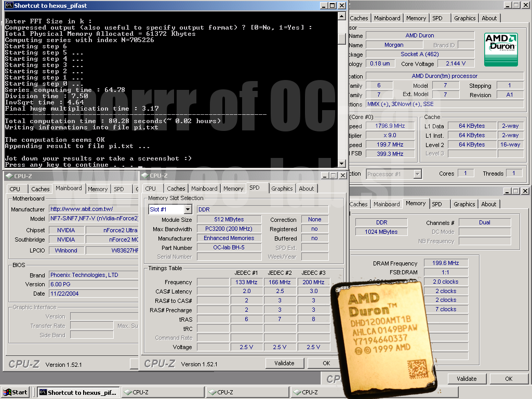Click the LPCIO value 'Winbond'
The height and width of the screenshot is (399, 532).
pos(66,250)
